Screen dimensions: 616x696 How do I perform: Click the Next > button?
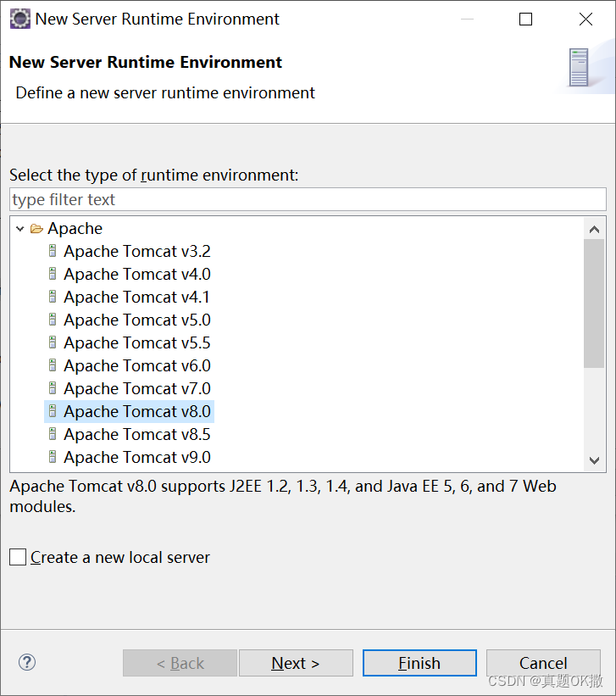click(296, 663)
